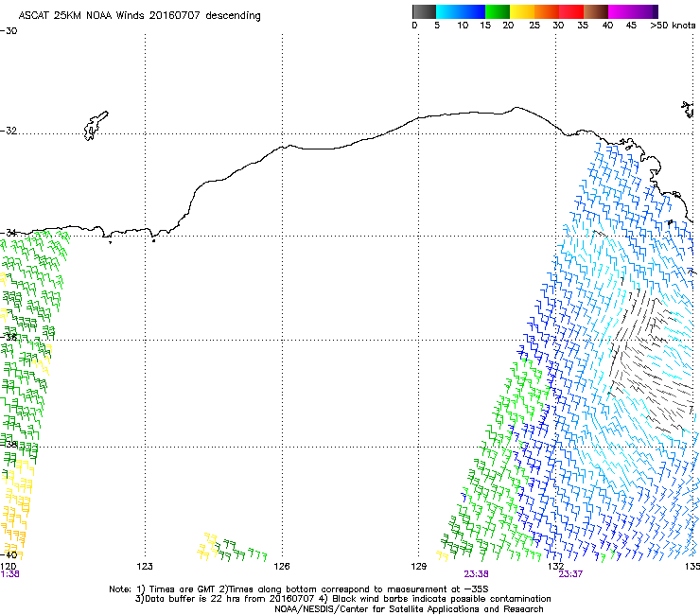The image size is (700, 615).
Task: Click the yellow 20-25 knots color swatch
Action: (522, 11)
